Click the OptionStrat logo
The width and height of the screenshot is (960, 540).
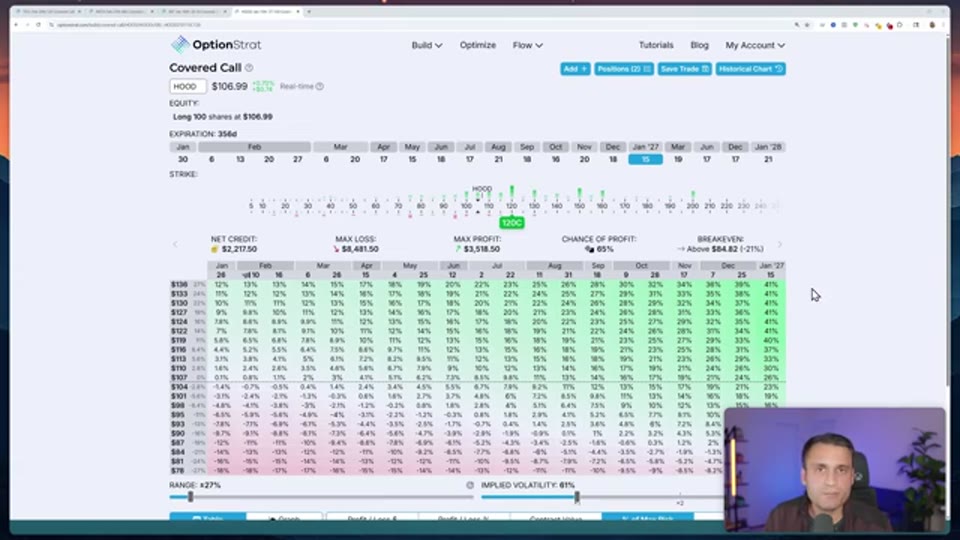216,45
